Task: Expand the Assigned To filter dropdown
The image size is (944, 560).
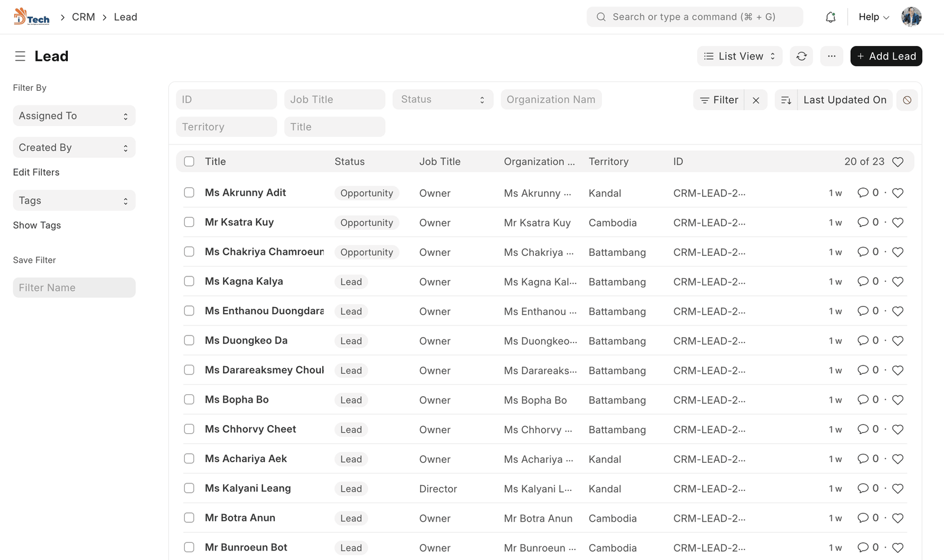Action: (74, 116)
